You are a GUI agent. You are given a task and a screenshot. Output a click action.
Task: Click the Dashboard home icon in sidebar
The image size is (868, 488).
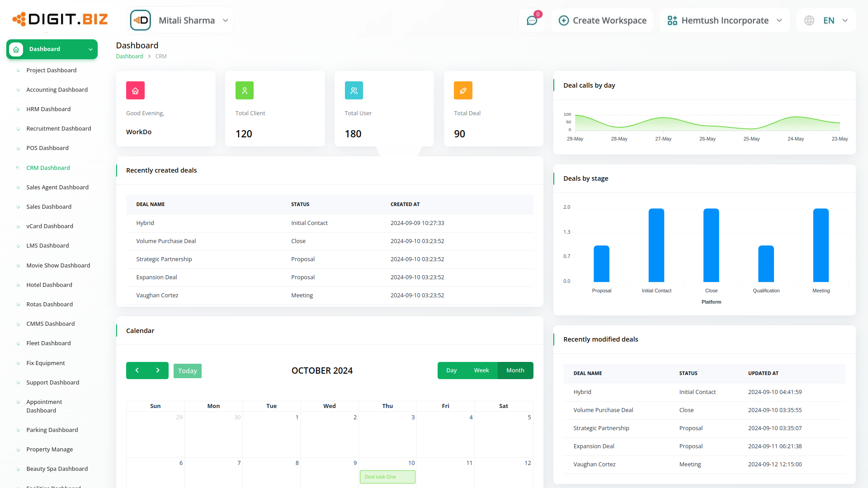[15, 49]
